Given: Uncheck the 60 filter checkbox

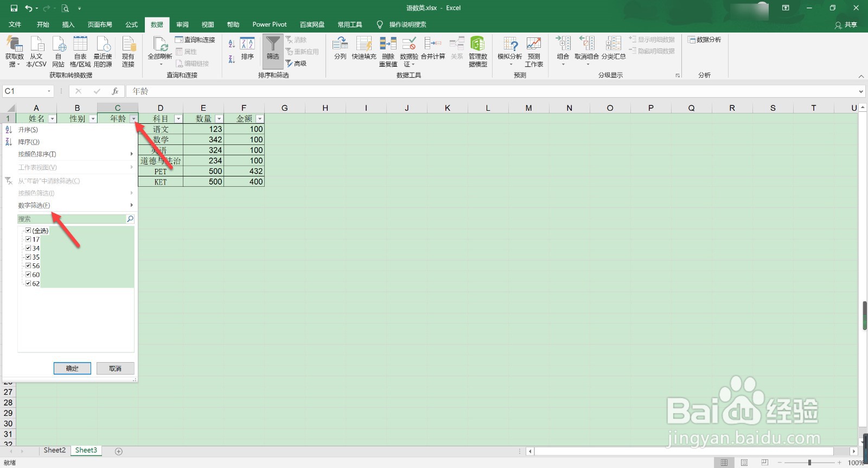Looking at the screenshot, I should point(28,274).
